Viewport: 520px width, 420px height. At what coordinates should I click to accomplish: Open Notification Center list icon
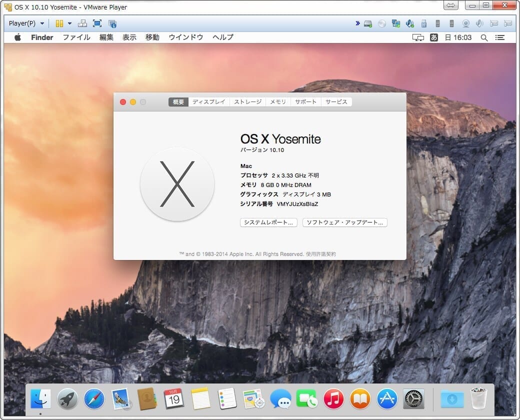coord(499,37)
